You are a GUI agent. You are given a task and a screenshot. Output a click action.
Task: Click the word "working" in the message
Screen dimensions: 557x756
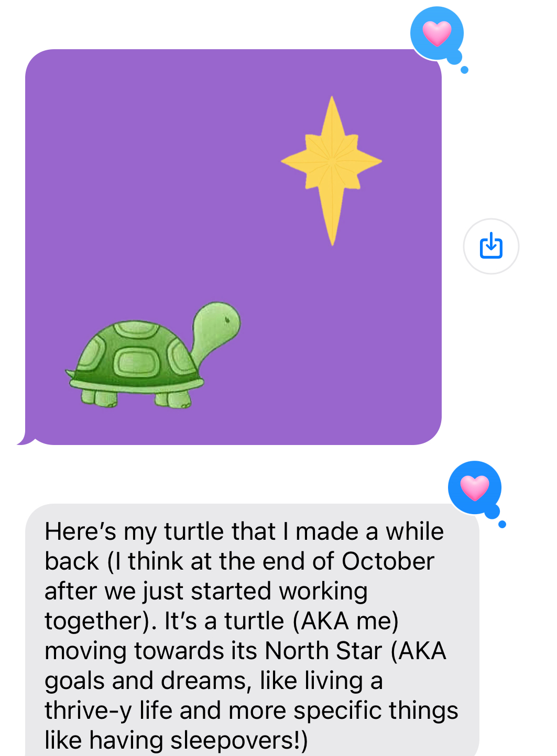(x=323, y=591)
